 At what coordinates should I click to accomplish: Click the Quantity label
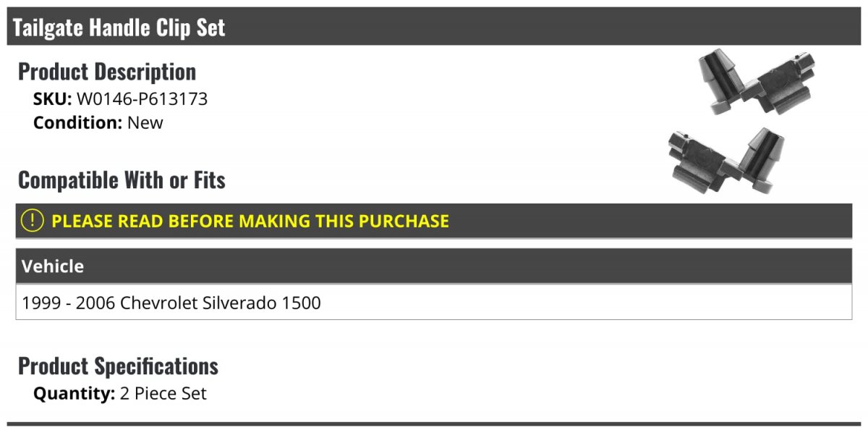74,394
